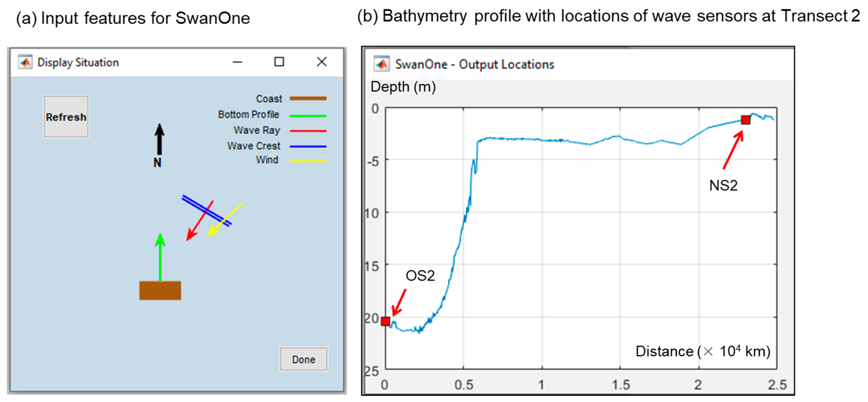Screen dimensions: 868x402
Task: Click the red OS2 sensor marker on plot
Action: pos(385,322)
